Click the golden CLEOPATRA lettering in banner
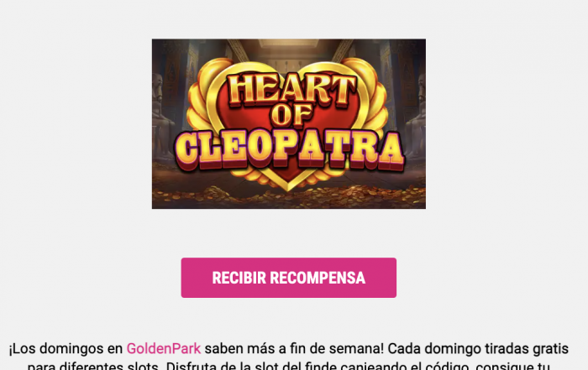This screenshot has height=370, width=588. (x=289, y=150)
